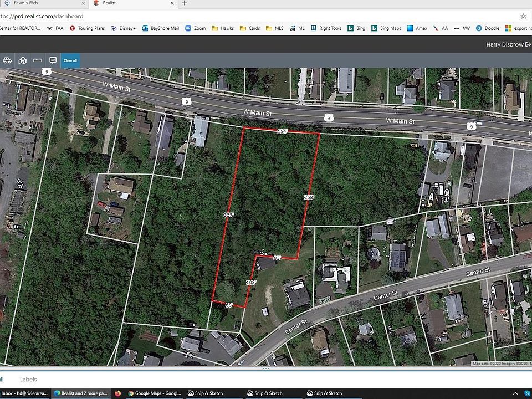Screen dimensions: 532x399
Task: Bookmark this page with star icon
Action: (x=523, y=16)
